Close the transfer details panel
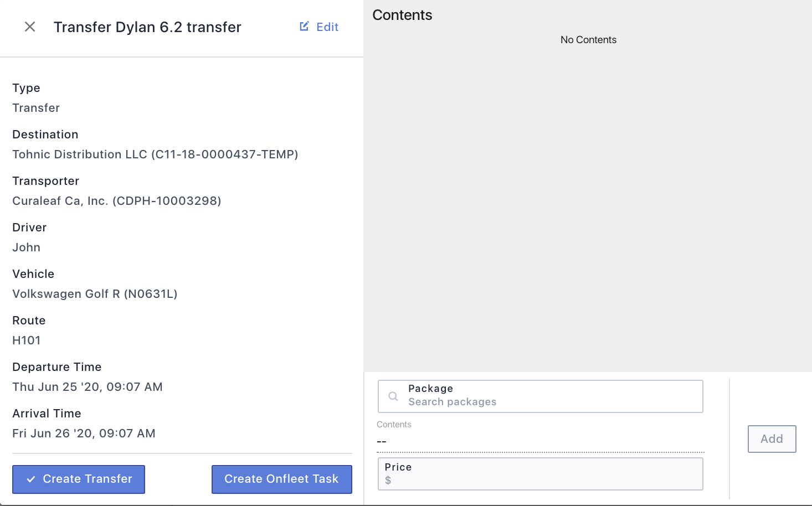This screenshot has width=812, height=506. tap(30, 27)
